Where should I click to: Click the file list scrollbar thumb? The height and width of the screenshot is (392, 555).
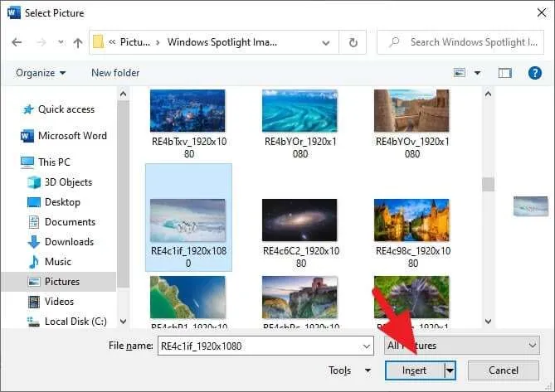(488, 184)
